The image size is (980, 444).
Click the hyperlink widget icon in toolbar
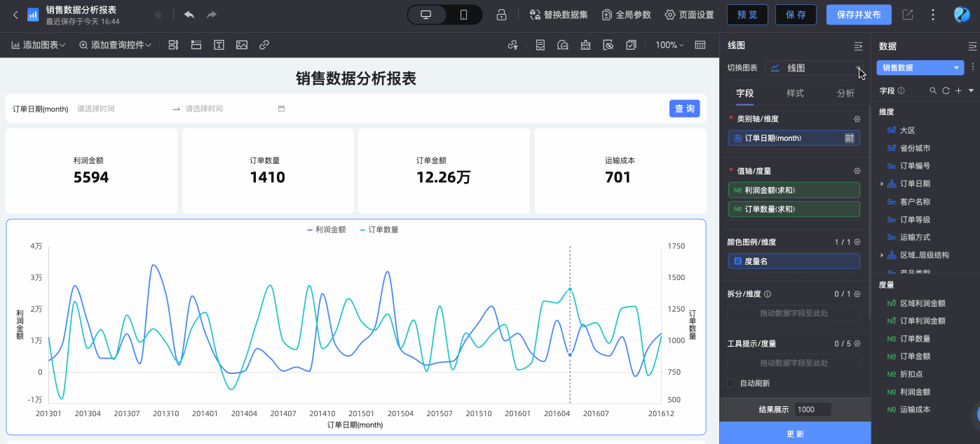click(x=264, y=45)
